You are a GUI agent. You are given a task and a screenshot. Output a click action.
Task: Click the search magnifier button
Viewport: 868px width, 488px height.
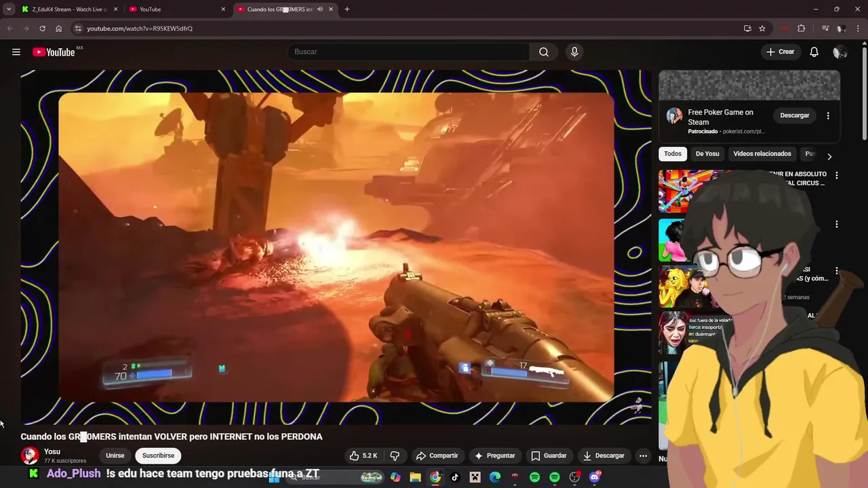click(x=544, y=52)
